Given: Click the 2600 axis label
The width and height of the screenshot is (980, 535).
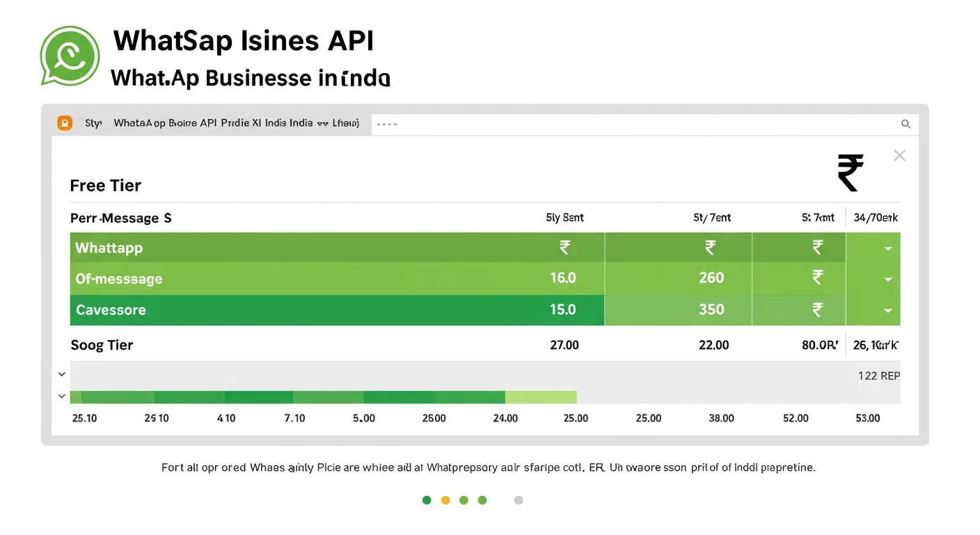Looking at the screenshot, I should pos(434,418).
